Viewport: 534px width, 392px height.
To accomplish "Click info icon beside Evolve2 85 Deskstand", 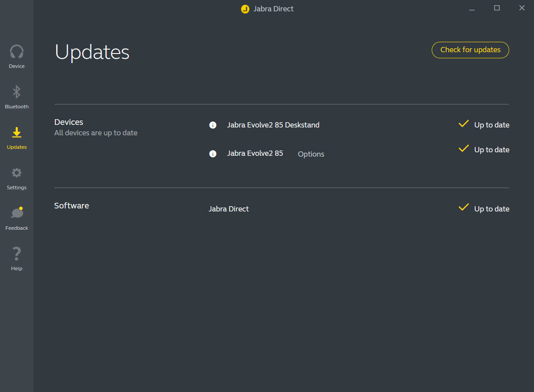I will (x=213, y=125).
